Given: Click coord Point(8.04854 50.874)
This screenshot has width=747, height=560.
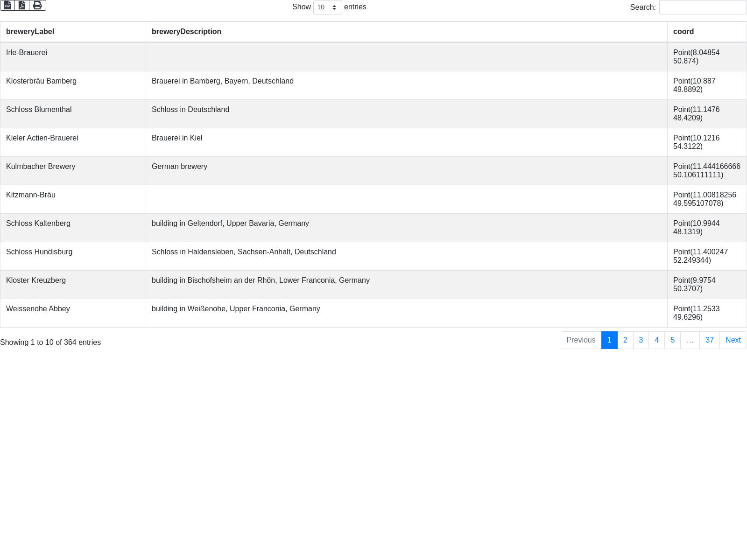Looking at the screenshot, I should click(x=696, y=57).
